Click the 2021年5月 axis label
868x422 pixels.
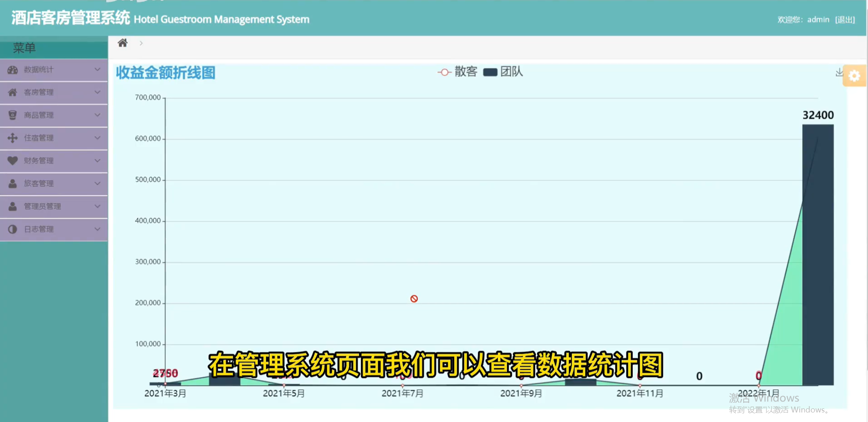[284, 393]
